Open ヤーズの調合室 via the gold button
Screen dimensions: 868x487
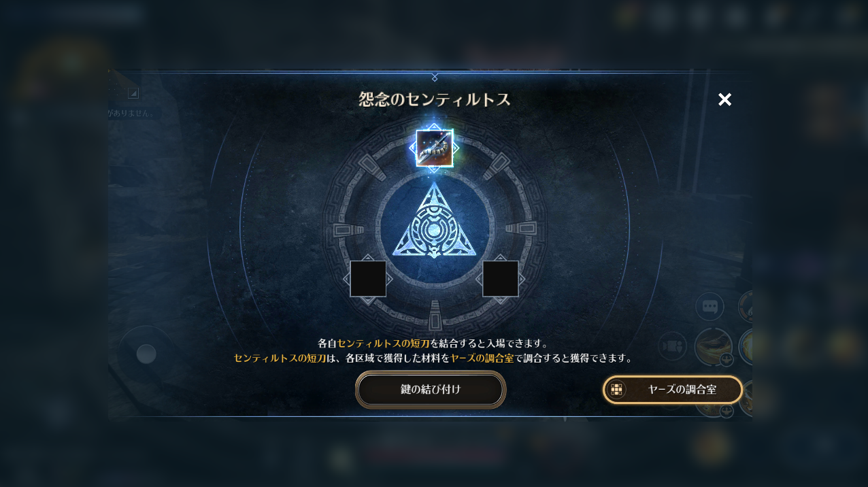click(673, 390)
